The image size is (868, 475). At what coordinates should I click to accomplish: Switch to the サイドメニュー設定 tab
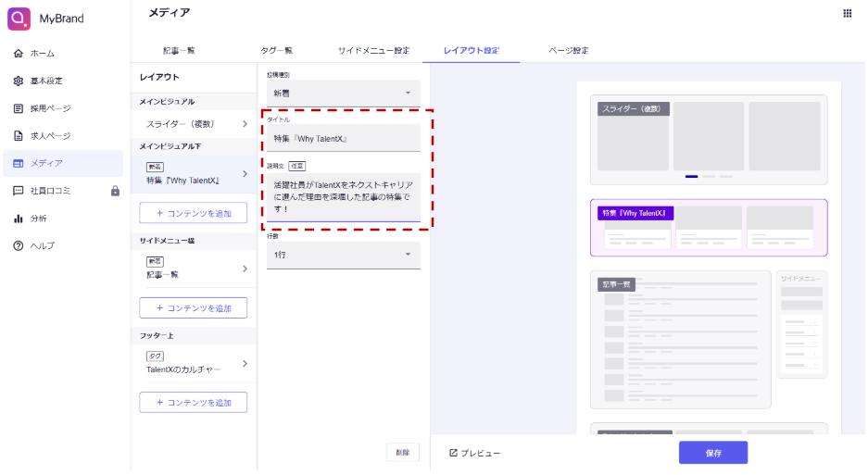(373, 50)
